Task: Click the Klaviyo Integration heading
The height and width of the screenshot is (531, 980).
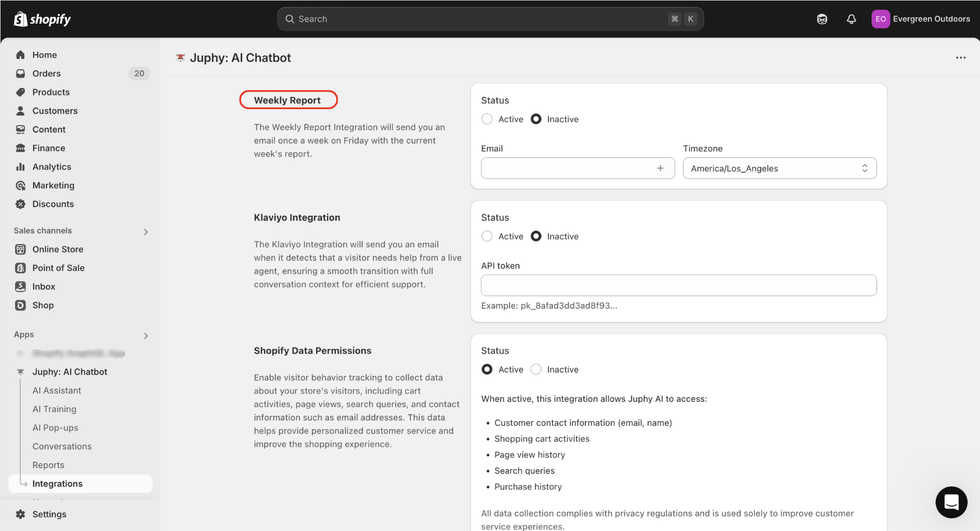Action: click(297, 217)
